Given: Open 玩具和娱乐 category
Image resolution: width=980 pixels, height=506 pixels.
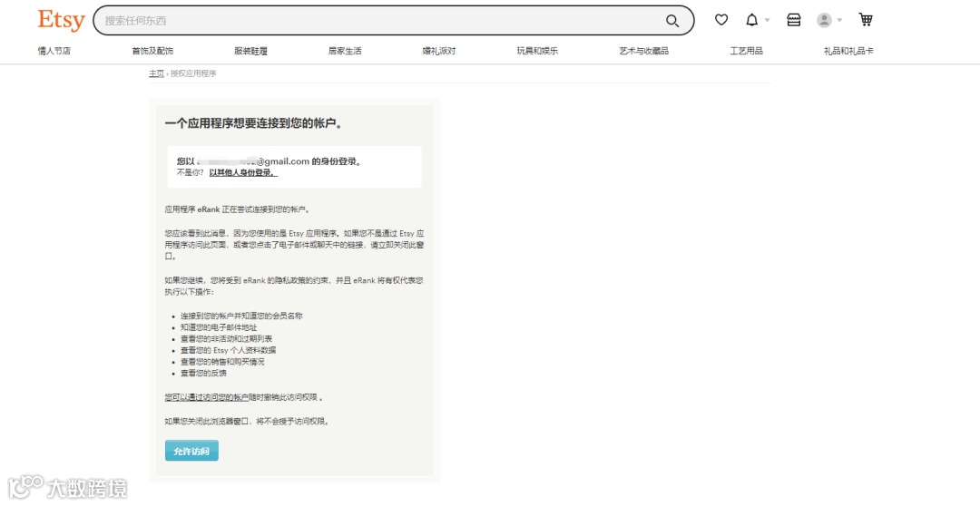Looking at the screenshot, I should coord(537,51).
